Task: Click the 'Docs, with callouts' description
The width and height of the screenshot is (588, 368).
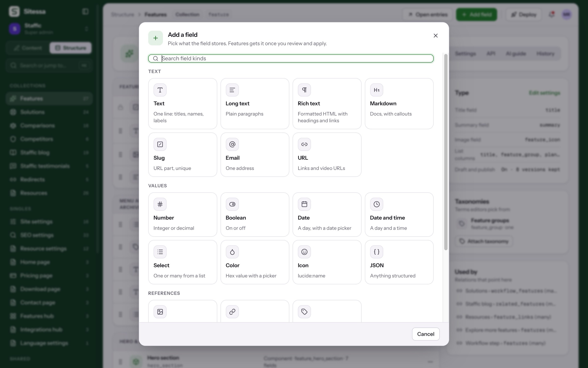Action: 391,114
